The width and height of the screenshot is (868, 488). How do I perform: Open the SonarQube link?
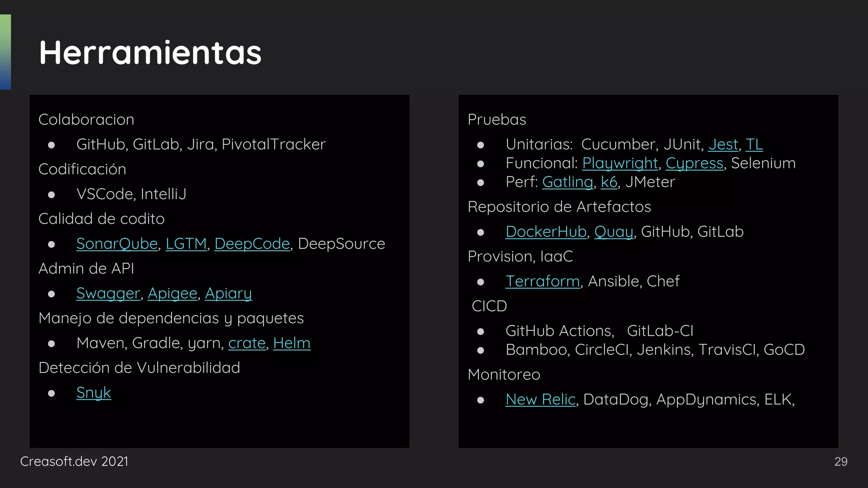117,244
